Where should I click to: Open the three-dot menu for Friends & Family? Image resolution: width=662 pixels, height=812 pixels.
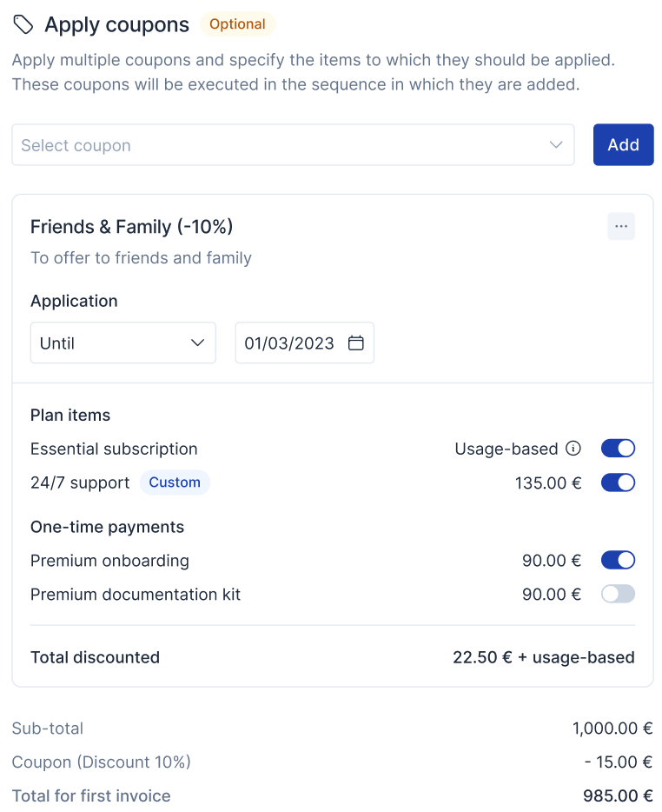pyautogui.click(x=620, y=226)
